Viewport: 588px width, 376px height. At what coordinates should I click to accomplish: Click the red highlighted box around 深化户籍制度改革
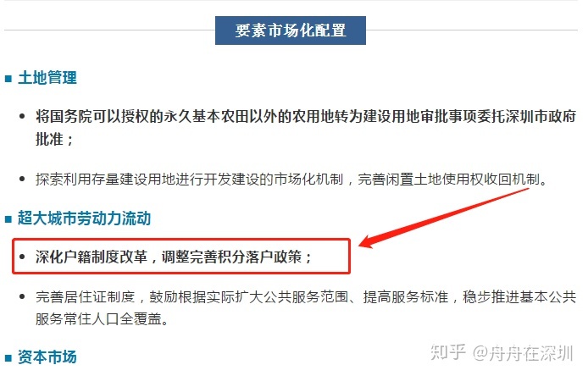181,257
